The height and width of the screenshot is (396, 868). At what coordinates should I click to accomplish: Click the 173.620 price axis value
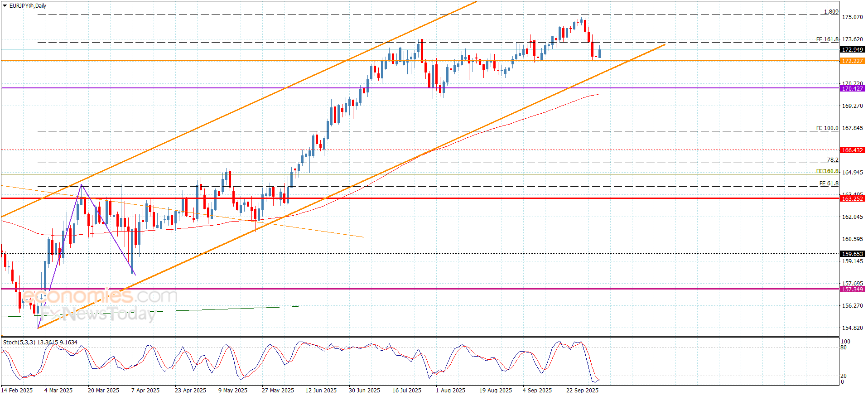click(852, 39)
